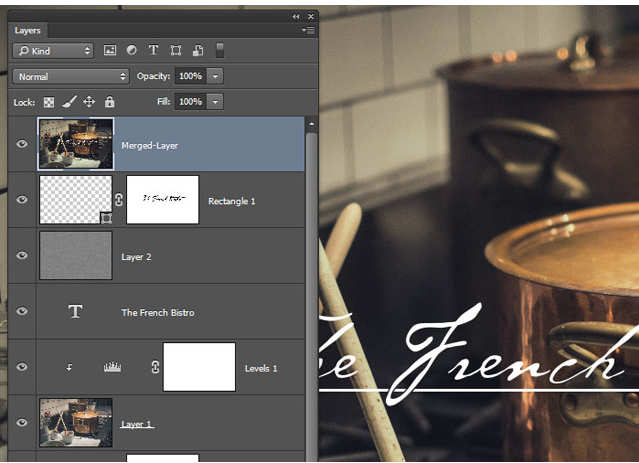Screen dimensions: 639x463
Task: Lock position move icon
Action: coord(89,101)
